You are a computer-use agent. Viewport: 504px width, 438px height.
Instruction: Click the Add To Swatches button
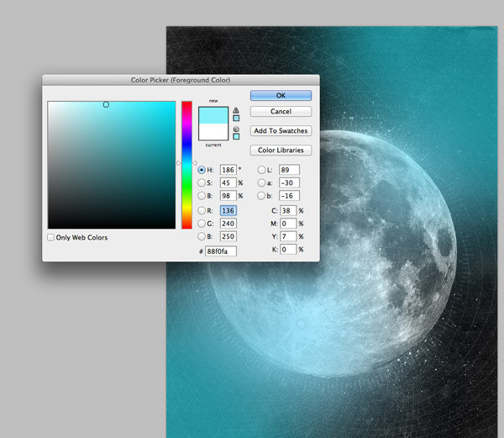281,131
